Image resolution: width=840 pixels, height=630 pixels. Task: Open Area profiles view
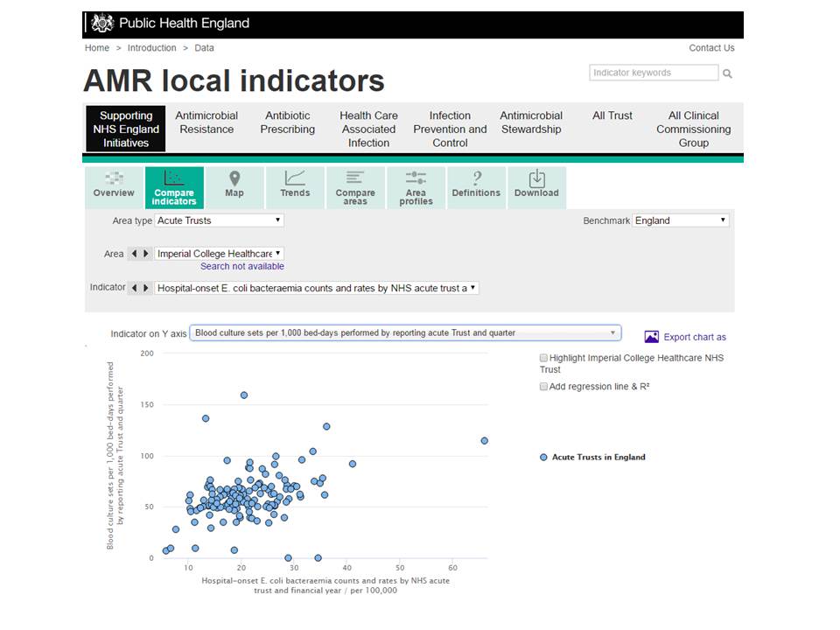(416, 186)
